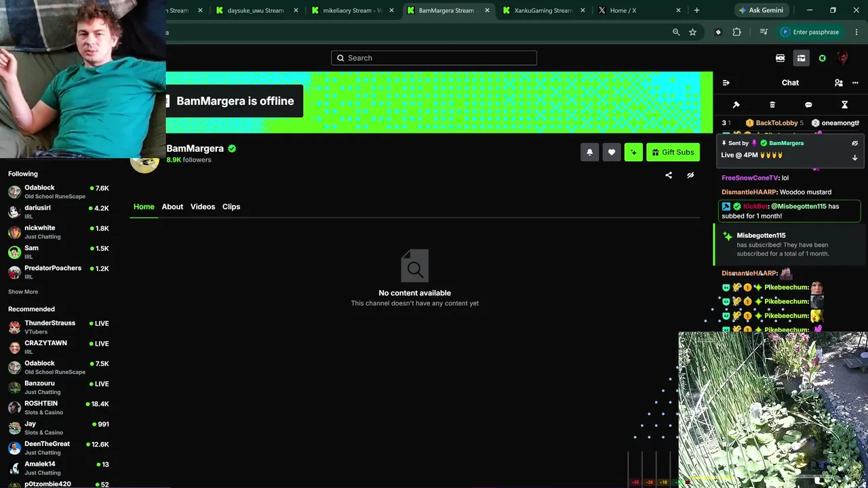Open the BamMargera Stream browser tab
The height and width of the screenshot is (488, 868).
point(447,10)
